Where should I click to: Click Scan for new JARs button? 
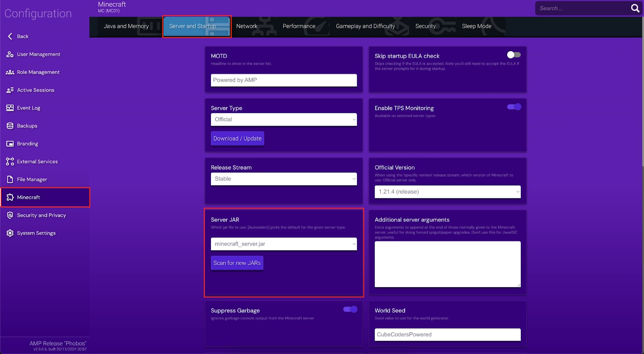pyautogui.click(x=237, y=263)
